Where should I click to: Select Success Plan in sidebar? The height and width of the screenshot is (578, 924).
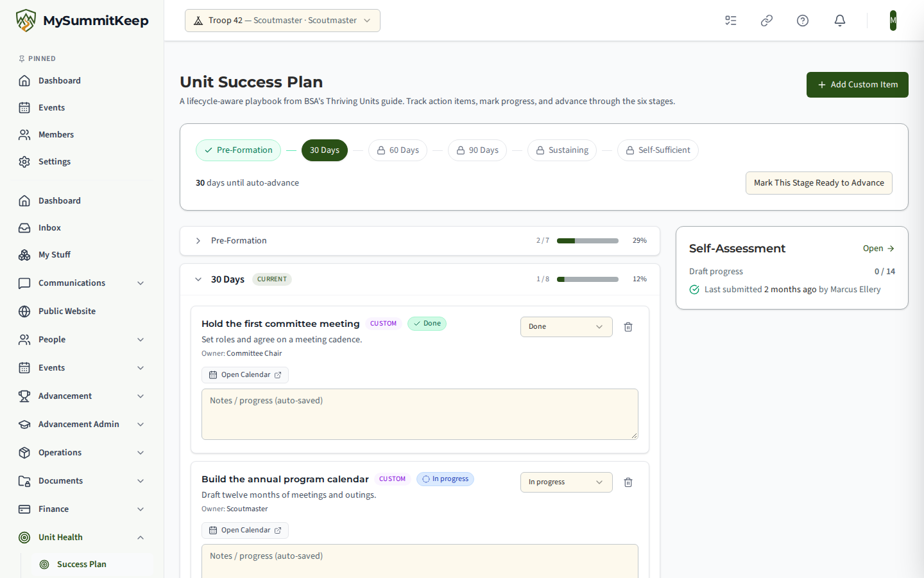click(92, 565)
